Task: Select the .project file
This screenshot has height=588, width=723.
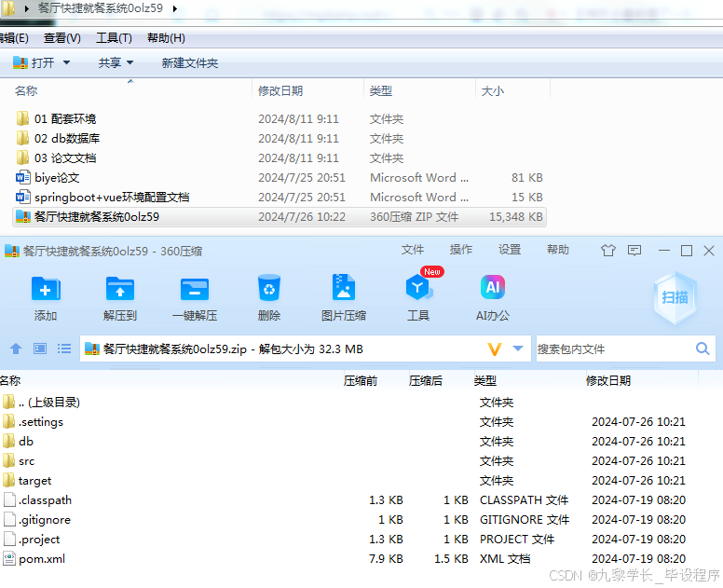Action: coord(32,540)
